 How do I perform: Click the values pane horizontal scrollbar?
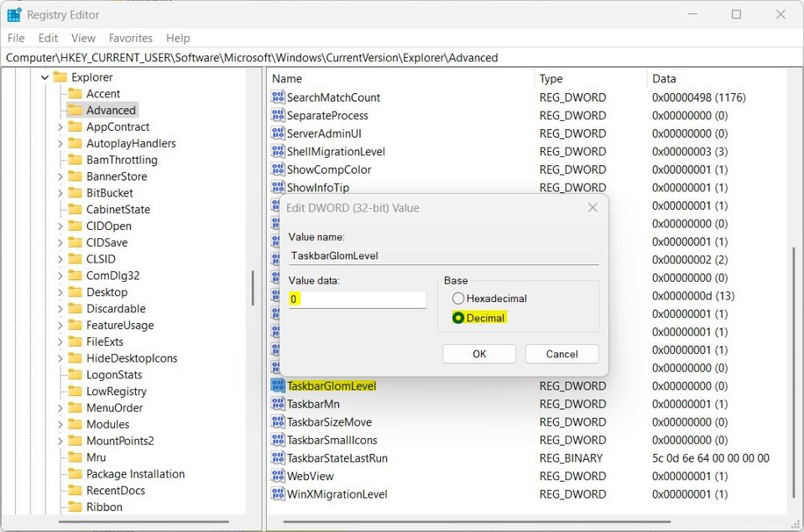pyautogui.click(x=477, y=522)
